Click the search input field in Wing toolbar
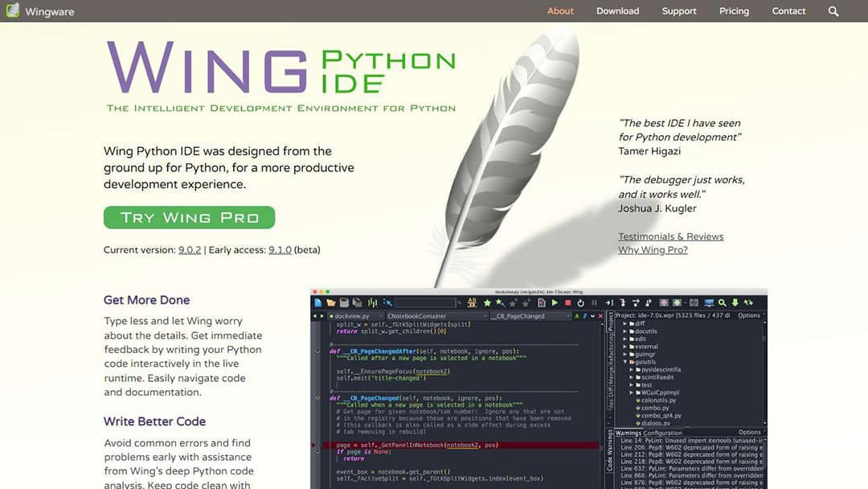868x489 pixels. point(425,303)
